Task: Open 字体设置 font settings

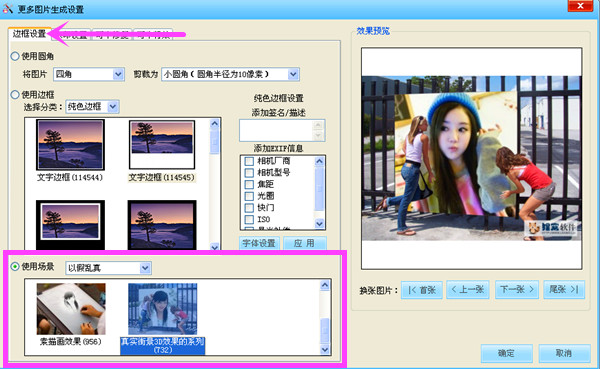Action: click(259, 243)
